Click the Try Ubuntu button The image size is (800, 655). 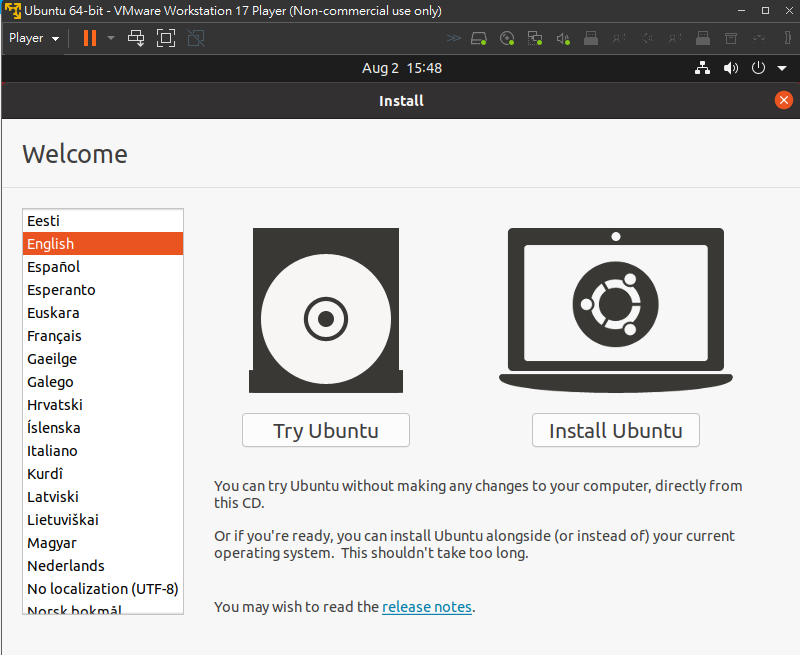(x=326, y=430)
